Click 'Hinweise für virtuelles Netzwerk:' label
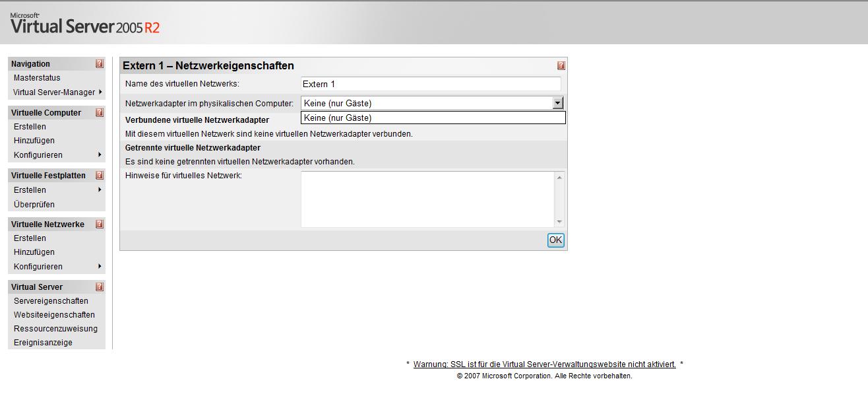Image resolution: width=868 pixels, height=412 pixels. pos(184,176)
